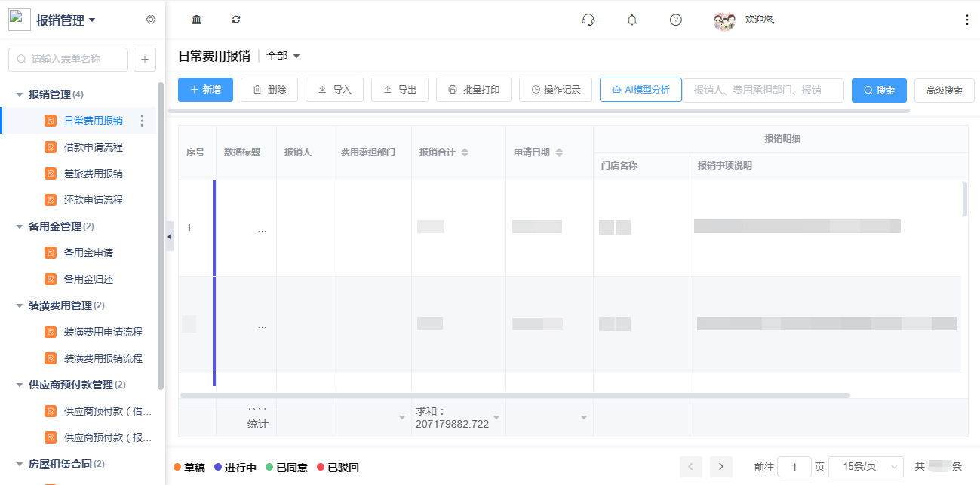Click the 删除 button
980x485 pixels.
click(x=269, y=90)
